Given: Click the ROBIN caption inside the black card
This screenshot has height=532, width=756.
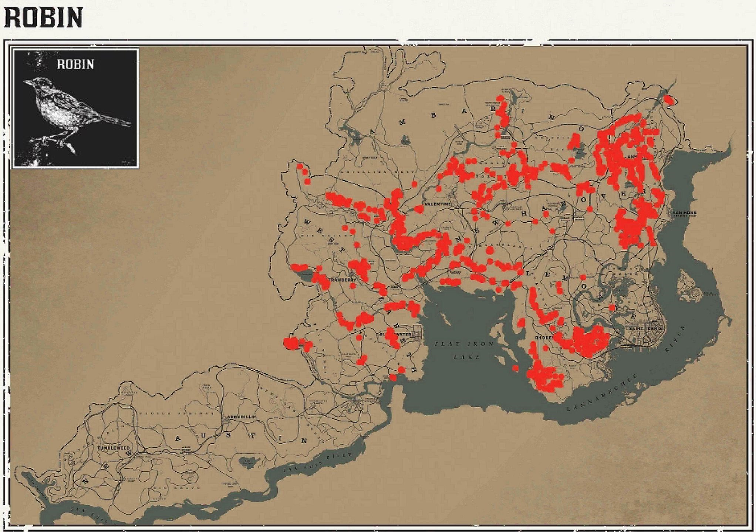Looking at the screenshot, I should click(75, 65).
